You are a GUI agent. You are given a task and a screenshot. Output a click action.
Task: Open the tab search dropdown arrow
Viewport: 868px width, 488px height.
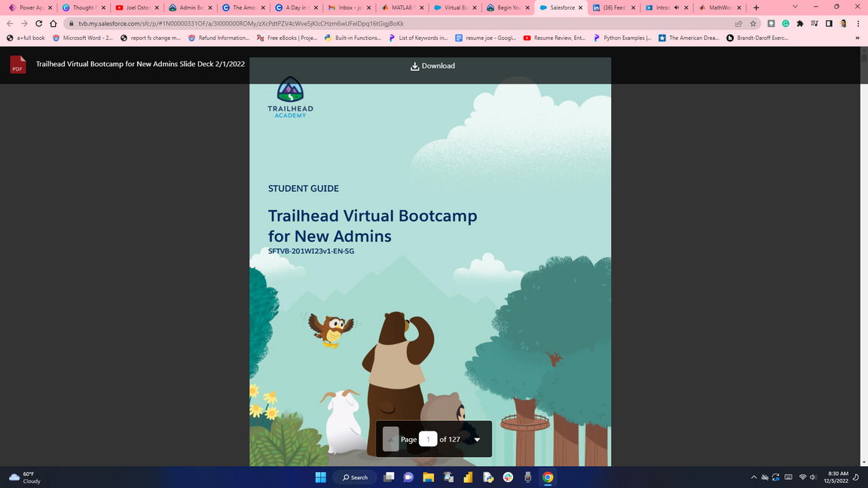coord(795,7)
